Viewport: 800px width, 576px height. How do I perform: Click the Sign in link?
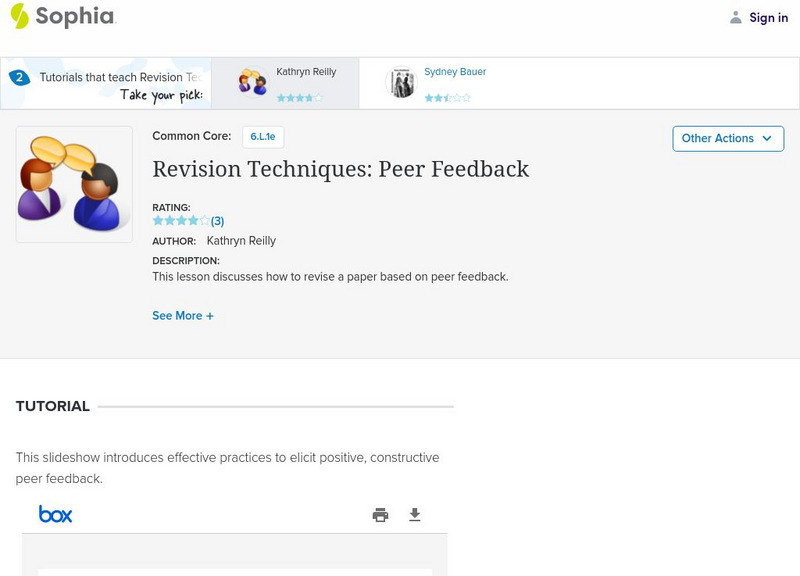click(768, 17)
